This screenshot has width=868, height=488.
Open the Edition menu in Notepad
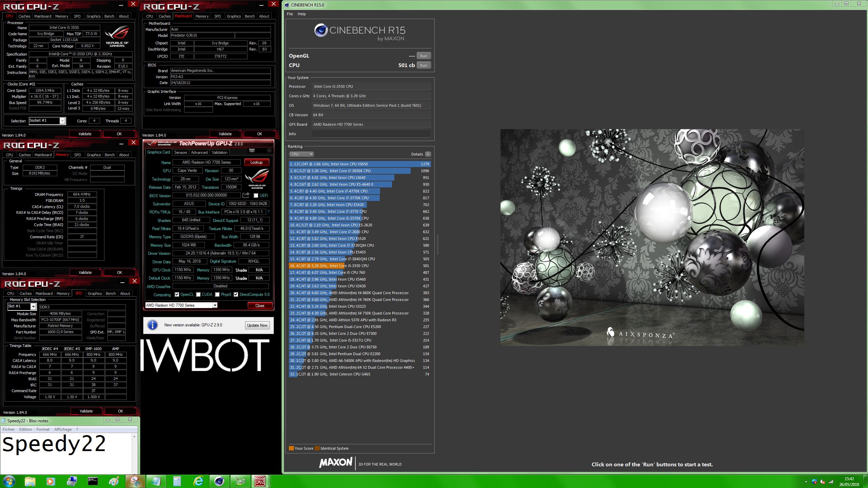pos(25,429)
